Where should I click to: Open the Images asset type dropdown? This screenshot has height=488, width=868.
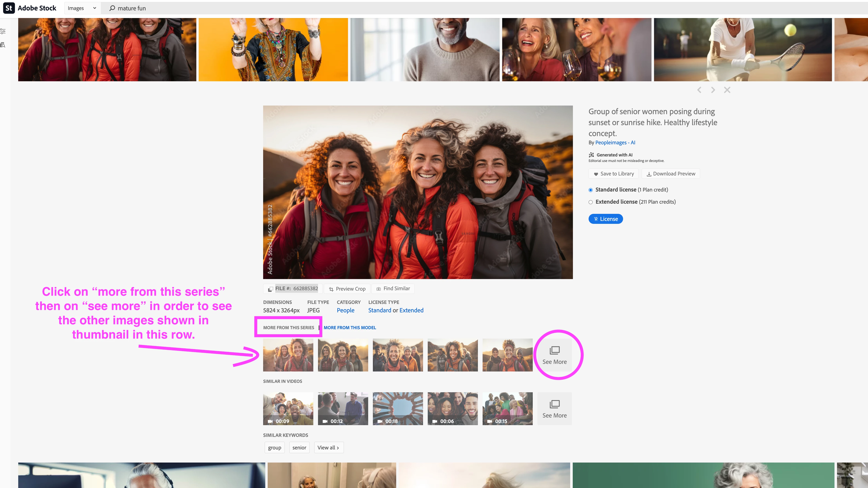pyautogui.click(x=82, y=8)
